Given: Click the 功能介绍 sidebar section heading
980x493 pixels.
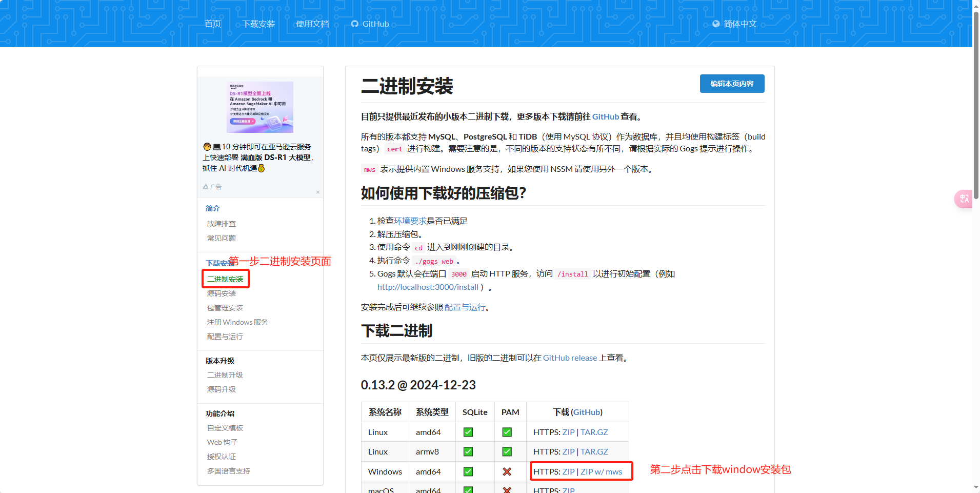Looking at the screenshot, I should point(220,413).
